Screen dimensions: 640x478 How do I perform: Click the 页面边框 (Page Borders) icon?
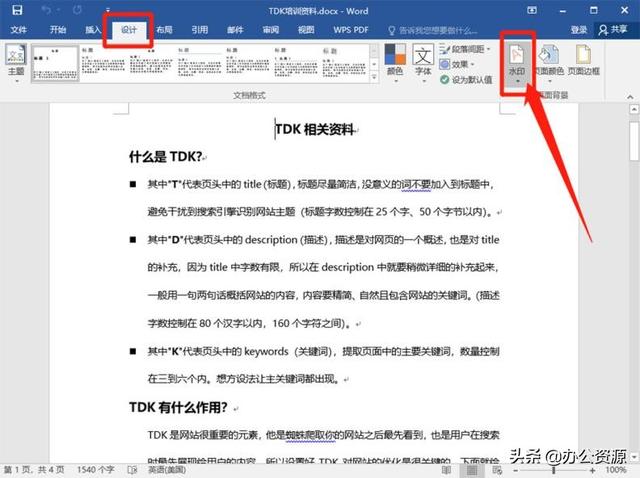point(584,60)
